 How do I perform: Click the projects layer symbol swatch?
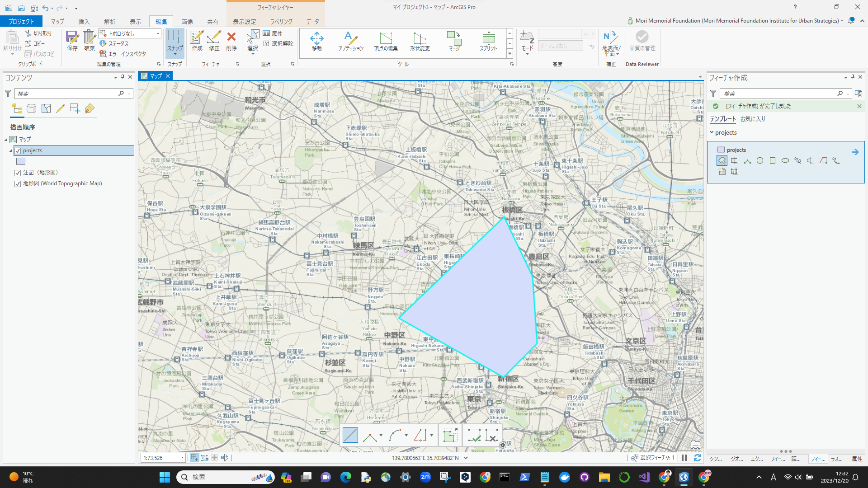tap(21, 161)
